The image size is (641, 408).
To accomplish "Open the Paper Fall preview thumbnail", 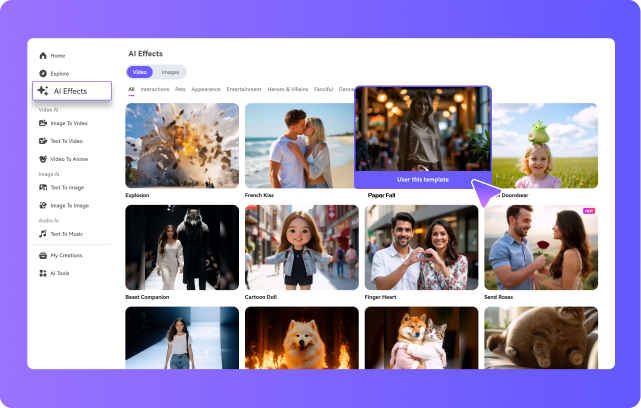I will pyautogui.click(x=423, y=129).
